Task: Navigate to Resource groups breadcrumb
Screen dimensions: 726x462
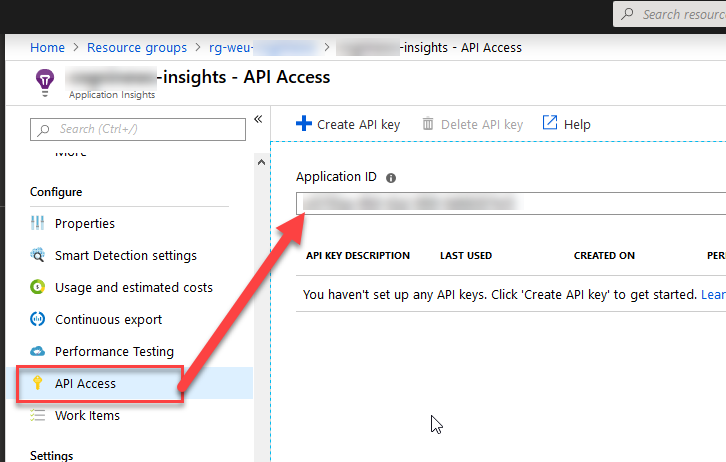Action: [136, 47]
